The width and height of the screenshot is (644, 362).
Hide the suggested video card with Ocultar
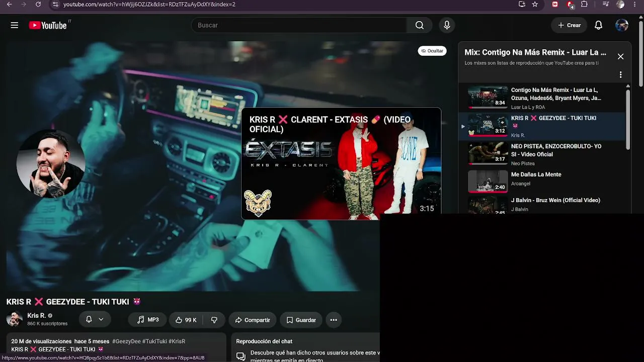432,51
